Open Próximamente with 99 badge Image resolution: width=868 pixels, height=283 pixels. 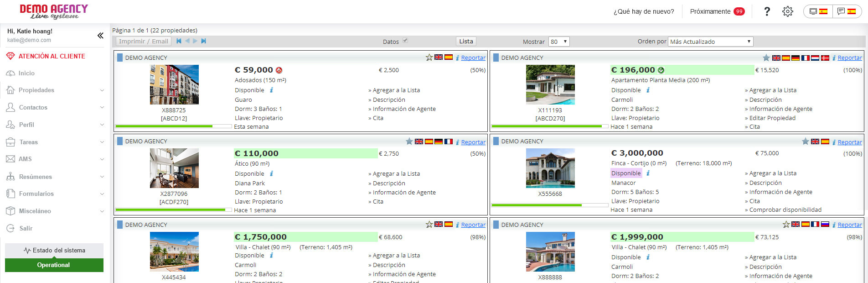click(717, 11)
